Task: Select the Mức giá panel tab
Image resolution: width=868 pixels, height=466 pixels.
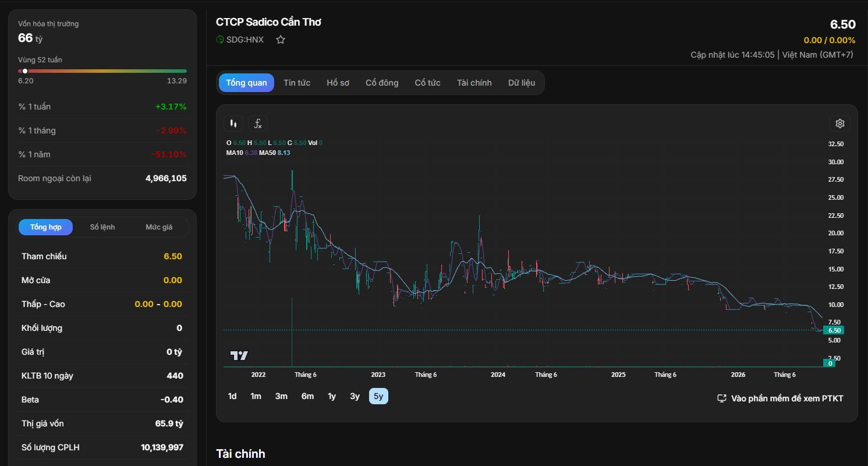Action: (x=159, y=227)
